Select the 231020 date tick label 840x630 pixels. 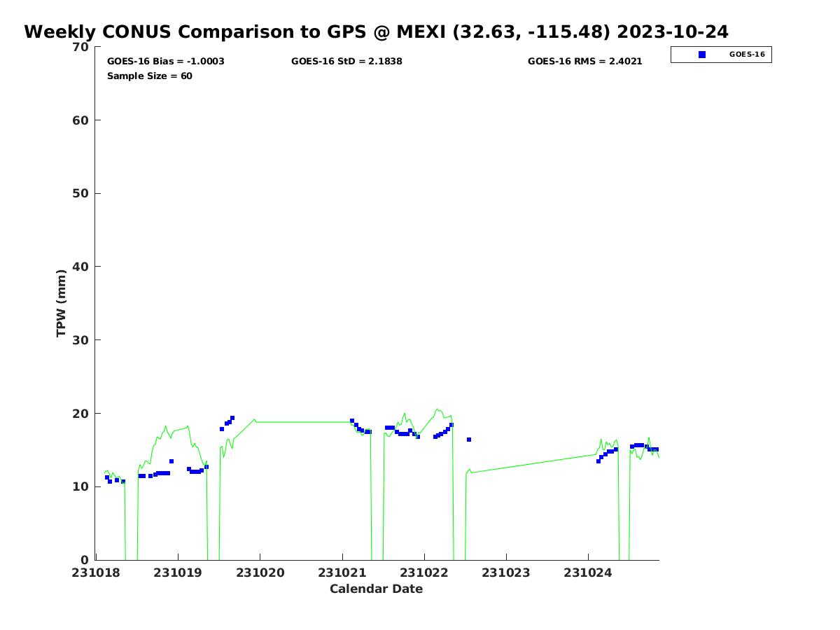260,573
